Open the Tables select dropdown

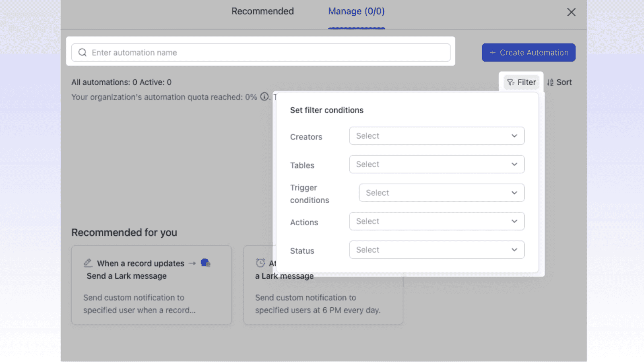point(436,164)
